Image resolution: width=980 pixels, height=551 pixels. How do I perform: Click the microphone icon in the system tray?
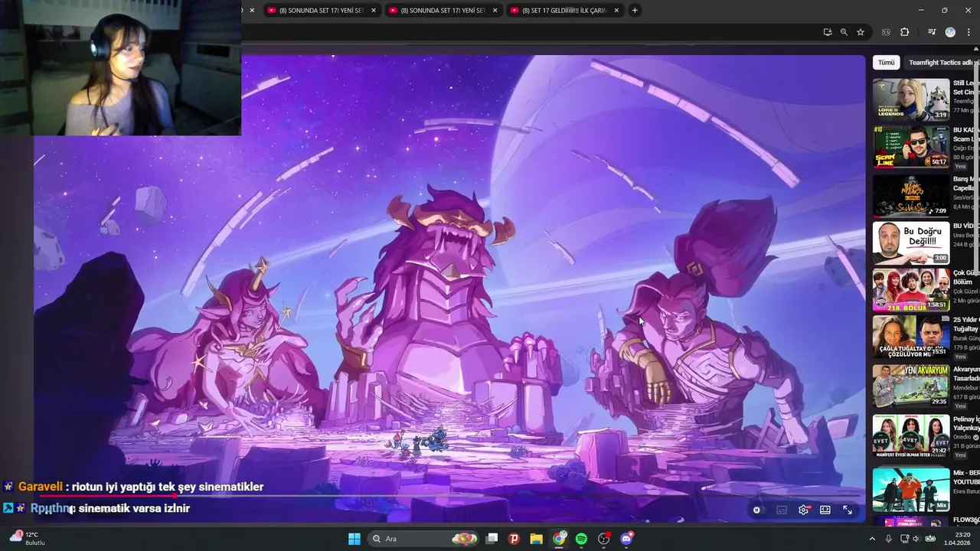tap(888, 539)
